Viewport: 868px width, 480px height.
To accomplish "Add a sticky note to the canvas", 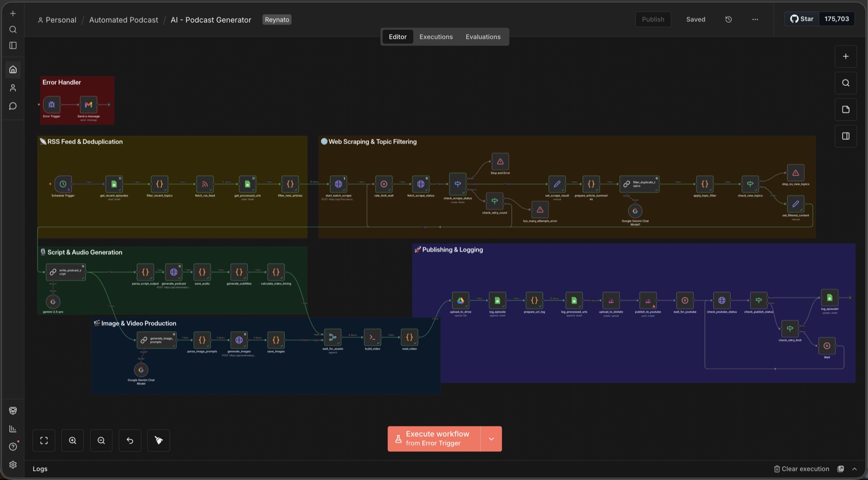I will [x=846, y=110].
